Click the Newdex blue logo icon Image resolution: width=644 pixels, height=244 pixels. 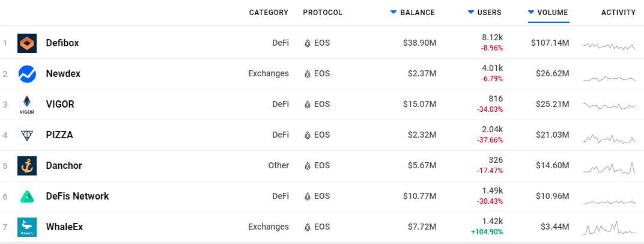coord(27,74)
